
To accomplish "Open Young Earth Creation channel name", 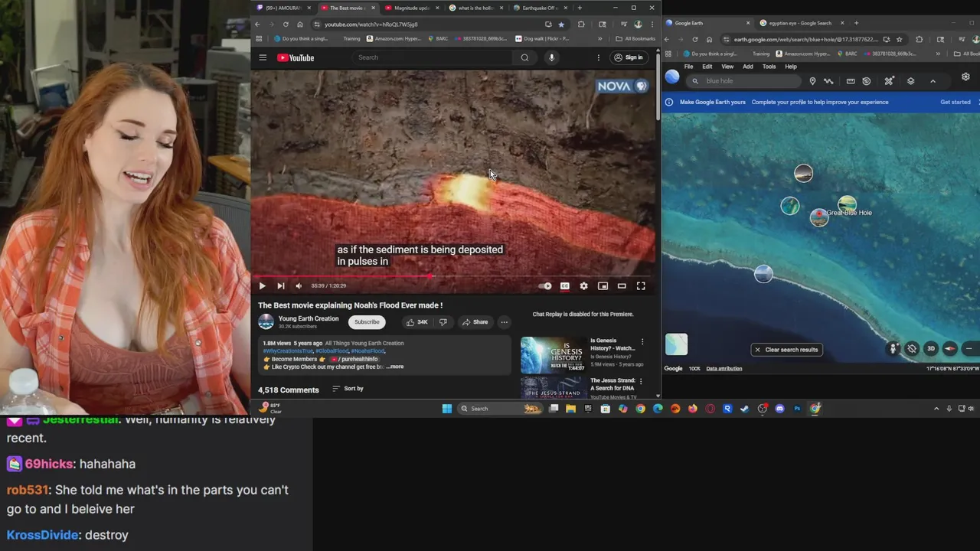I will [309, 318].
